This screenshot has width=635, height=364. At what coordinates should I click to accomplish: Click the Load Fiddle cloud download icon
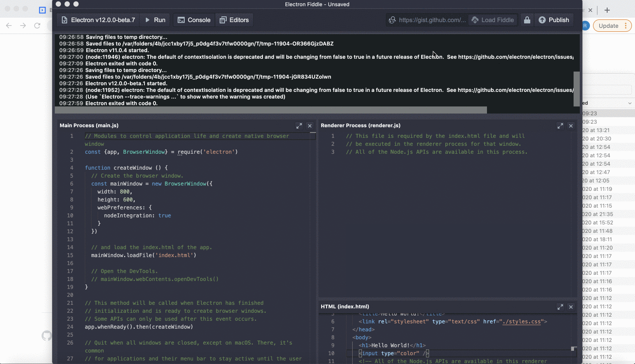click(x=475, y=20)
